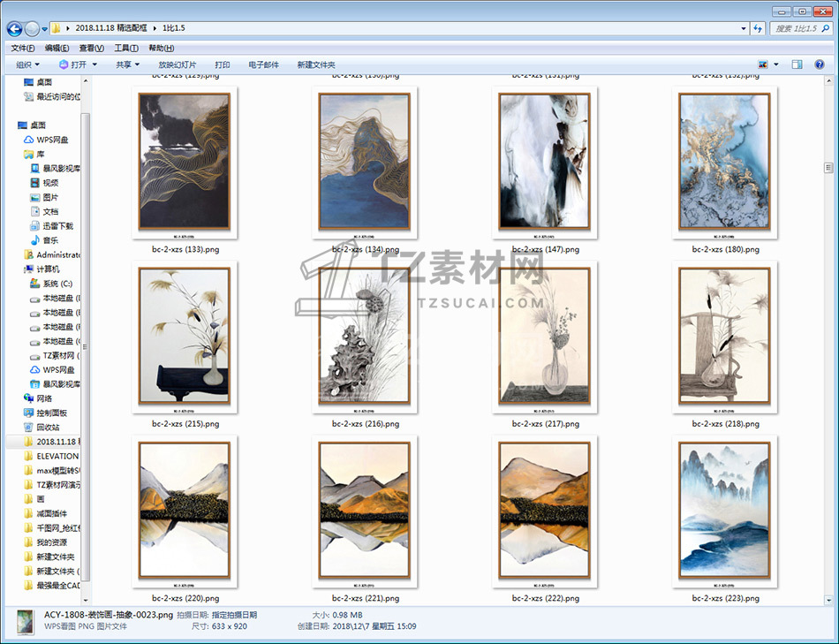The height and width of the screenshot is (644, 839).
Task: Open the help question mark icon
Action: point(821,64)
